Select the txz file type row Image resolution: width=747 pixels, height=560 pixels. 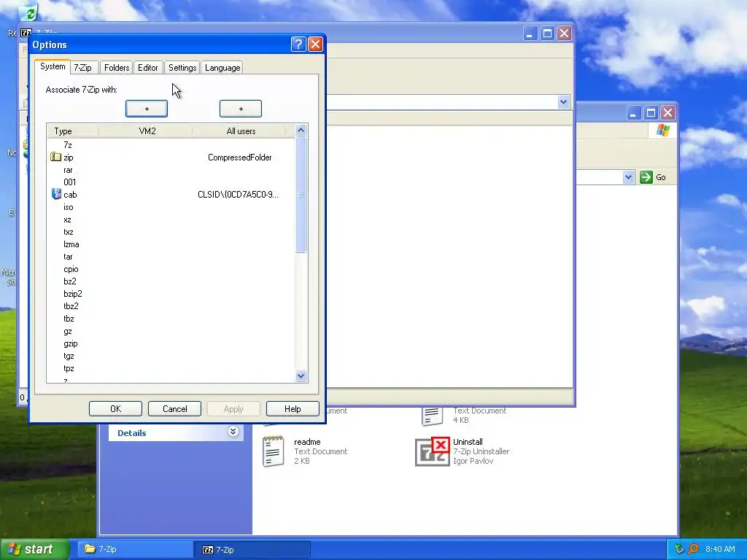[x=171, y=232]
